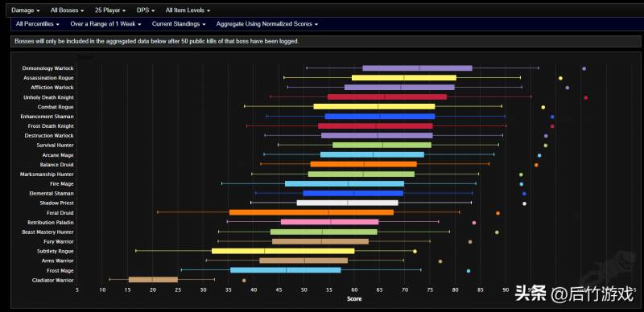Select the yellow Subtlety Rogue box bar

pyautogui.click(x=283, y=251)
